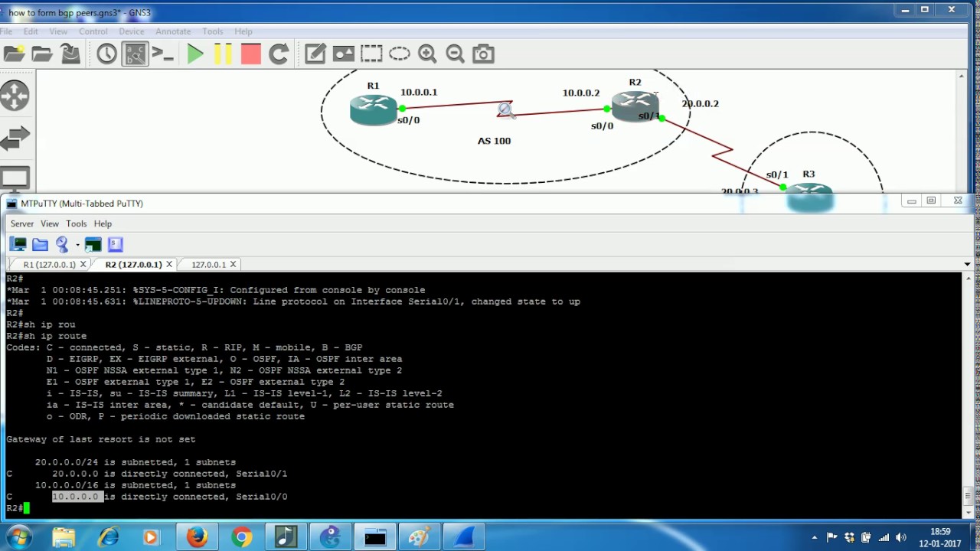Open MTPuTTY Tools menu

pyautogui.click(x=77, y=223)
